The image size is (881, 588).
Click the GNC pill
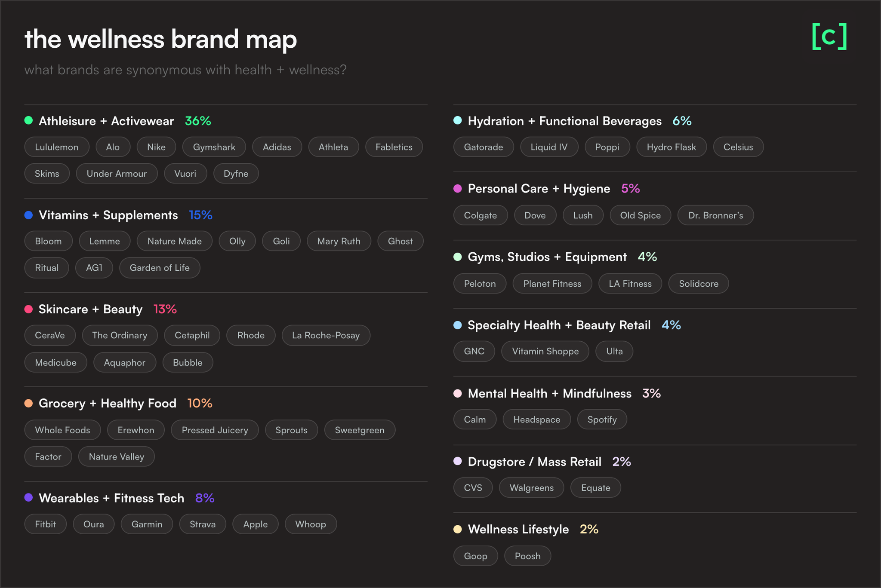point(474,351)
